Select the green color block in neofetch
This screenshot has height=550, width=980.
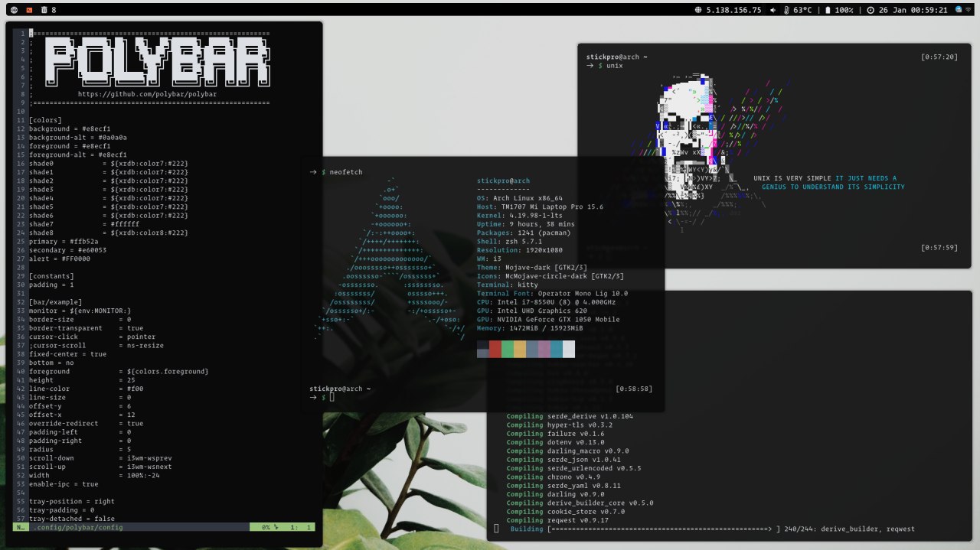click(x=507, y=349)
